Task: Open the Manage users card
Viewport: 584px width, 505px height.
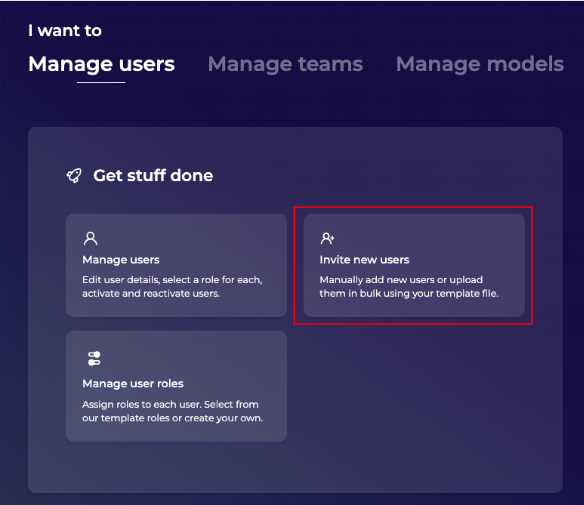Action: 176,265
